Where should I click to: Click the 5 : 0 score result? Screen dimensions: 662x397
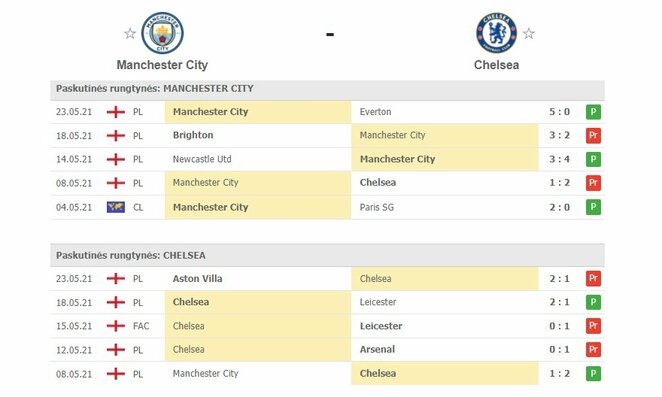tap(559, 112)
